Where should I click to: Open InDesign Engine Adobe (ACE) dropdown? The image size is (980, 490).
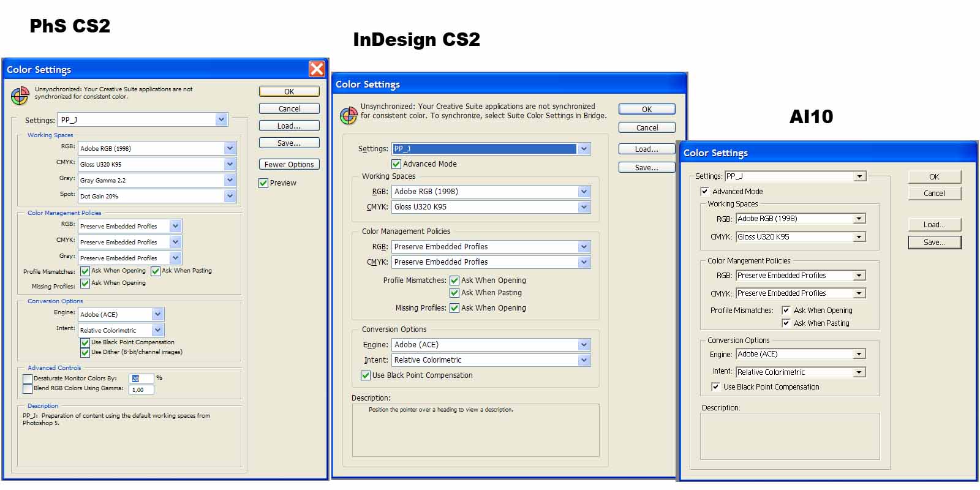tap(491, 345)
